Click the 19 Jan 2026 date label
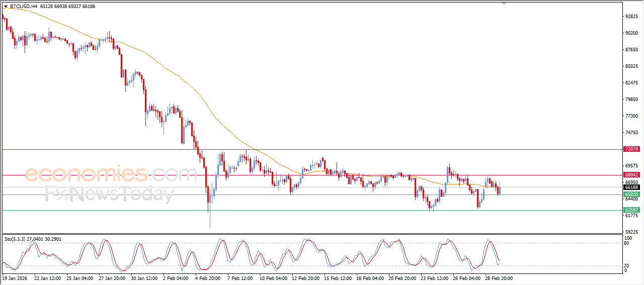Viewport: 644px width, 285px height. [16, 278]
